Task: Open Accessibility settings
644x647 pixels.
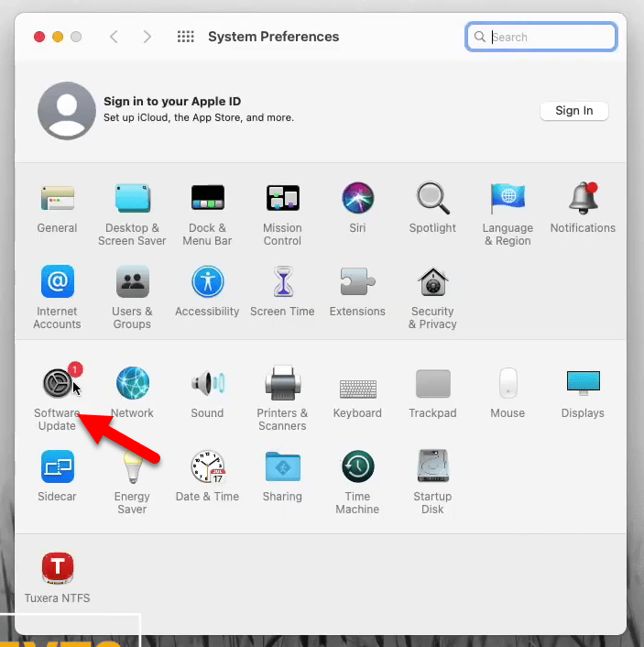Action: click(208, 281)
